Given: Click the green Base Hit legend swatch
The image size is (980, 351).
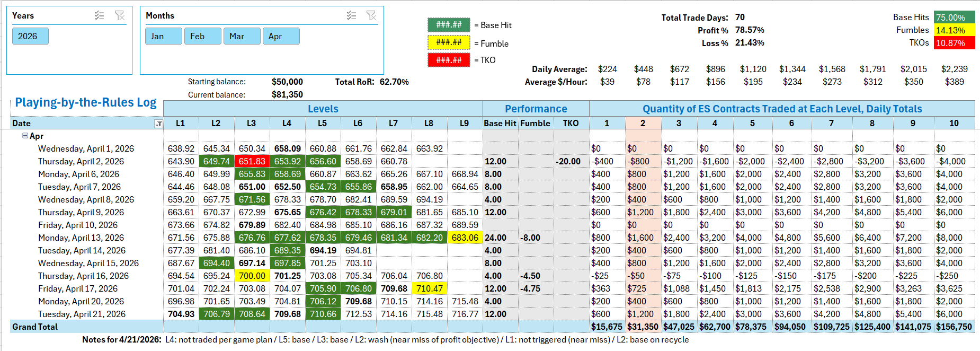Looking at the screenshot, I should [x=449, y=25].
